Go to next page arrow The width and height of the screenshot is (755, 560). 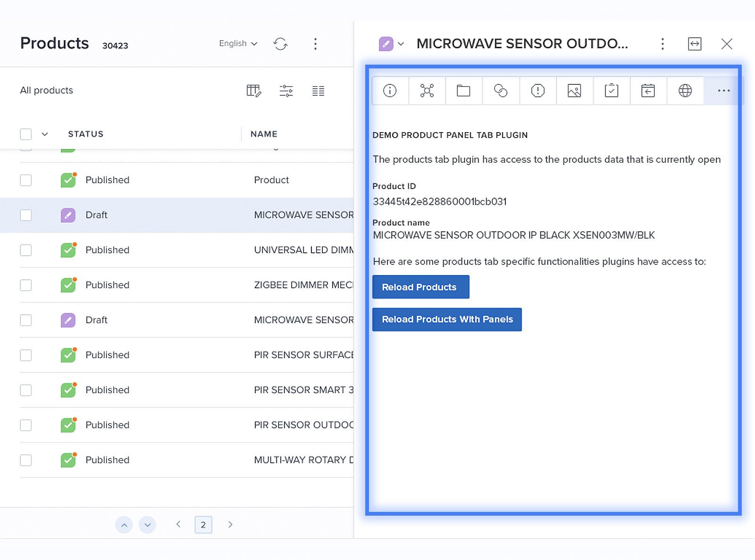[x=230, y=524]
